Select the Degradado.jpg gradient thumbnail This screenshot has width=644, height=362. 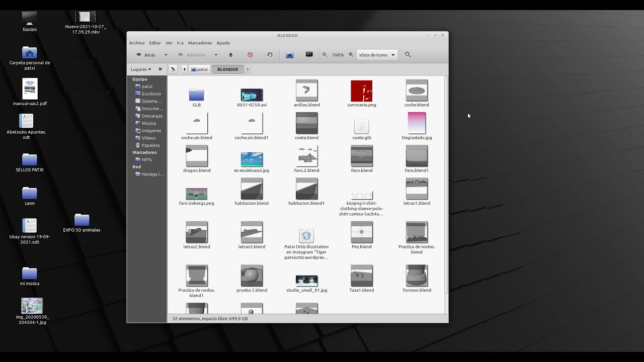[417, 123]
